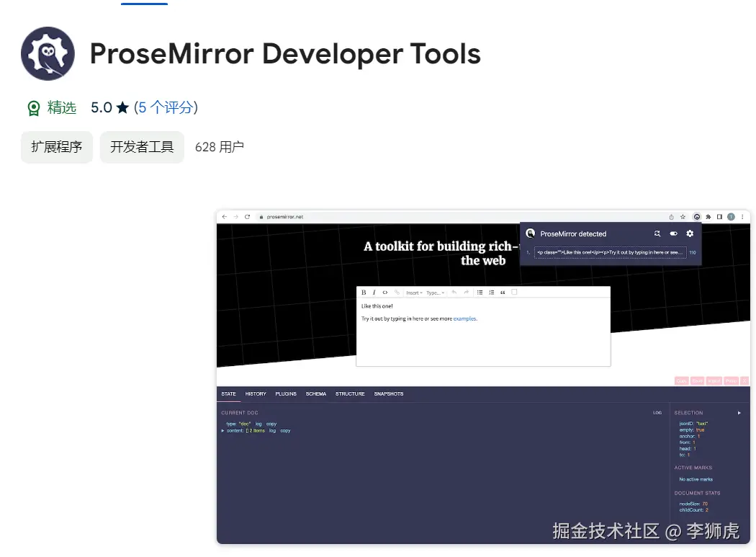Click the 精选 featured badge
The height and width of the screenshot is (557, 756).
[x=52, y=107]
